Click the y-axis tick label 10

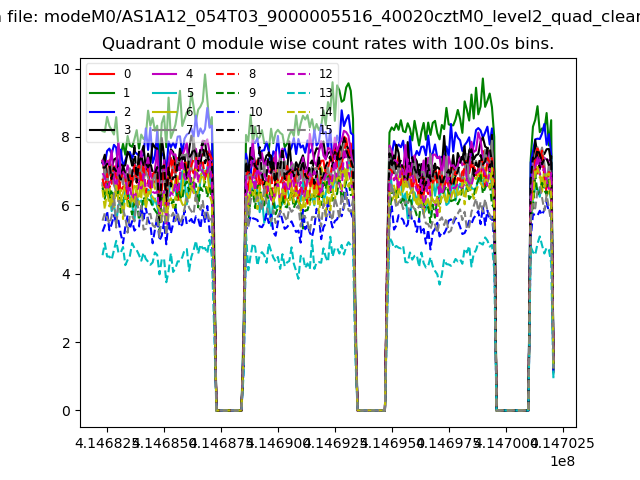tap(61, 68)
